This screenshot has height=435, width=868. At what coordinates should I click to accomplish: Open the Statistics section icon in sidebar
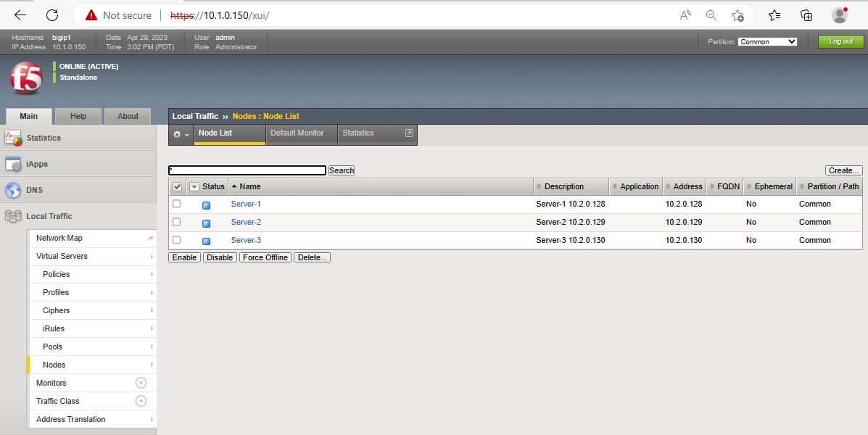(13, 138)
